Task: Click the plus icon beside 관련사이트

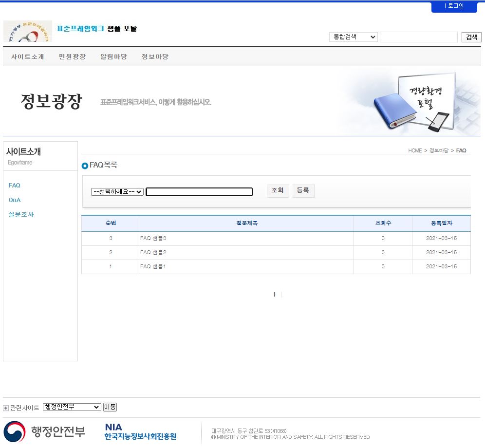Action: coord(6,408)
